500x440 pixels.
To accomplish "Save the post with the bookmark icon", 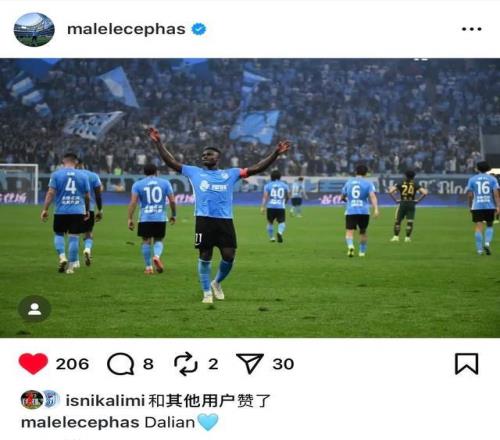I will (x=467, y=364).
